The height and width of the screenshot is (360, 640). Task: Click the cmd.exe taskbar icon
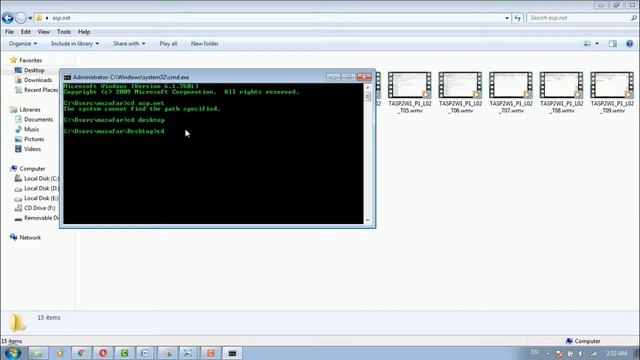pyautogui.click(x=232, y=353)
